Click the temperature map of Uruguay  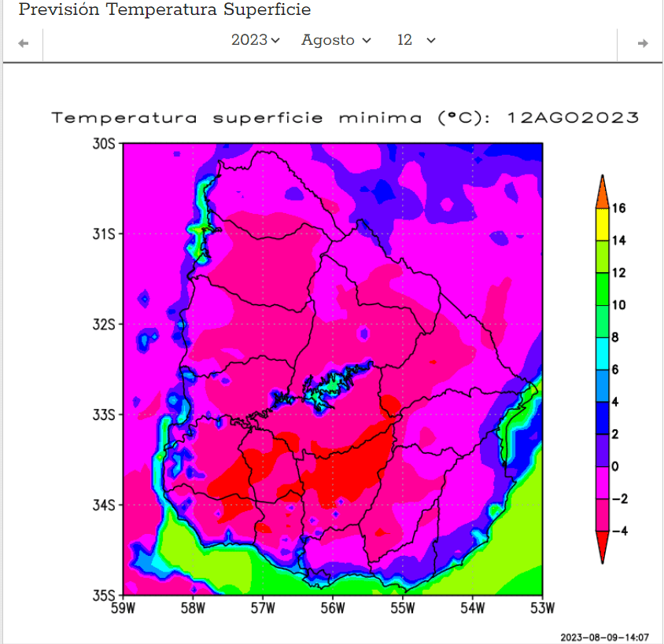[333, 369]
